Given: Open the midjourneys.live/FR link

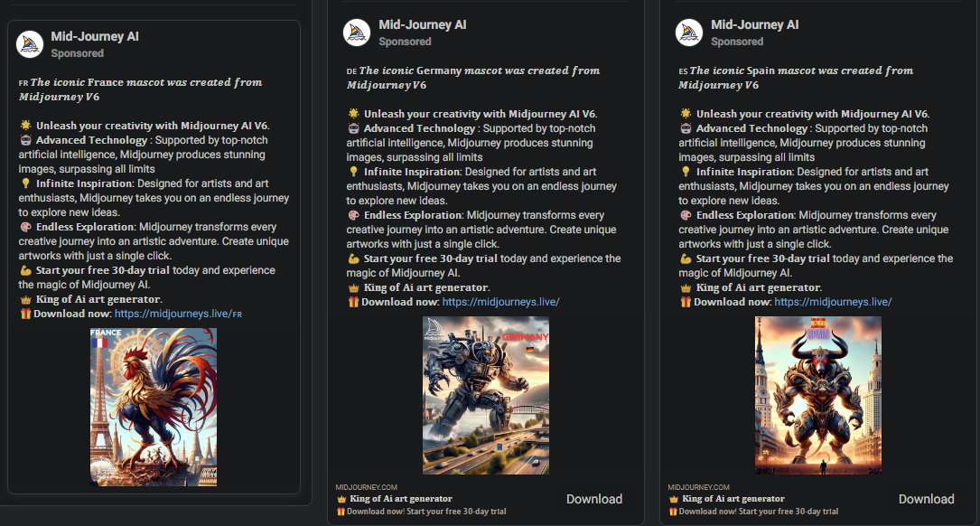Looking at the screenshot, I should pyautogui.click(x=179, y=314).
